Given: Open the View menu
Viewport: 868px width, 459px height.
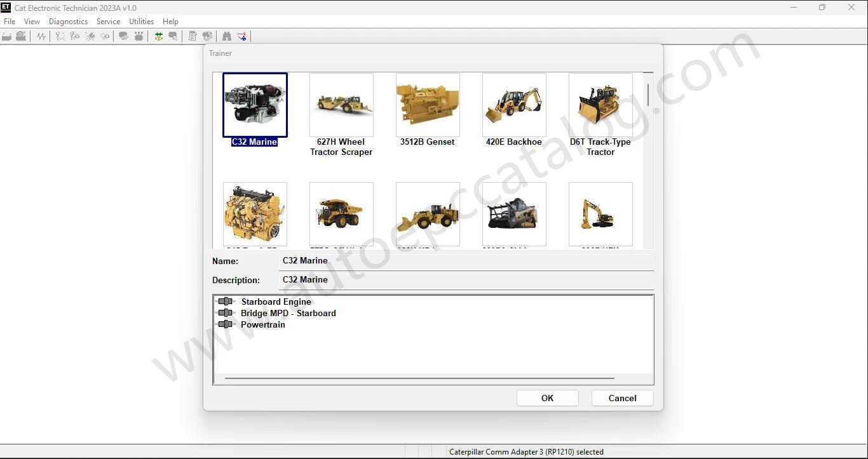Looking at the screenshot, I should (x=32, y=22).
